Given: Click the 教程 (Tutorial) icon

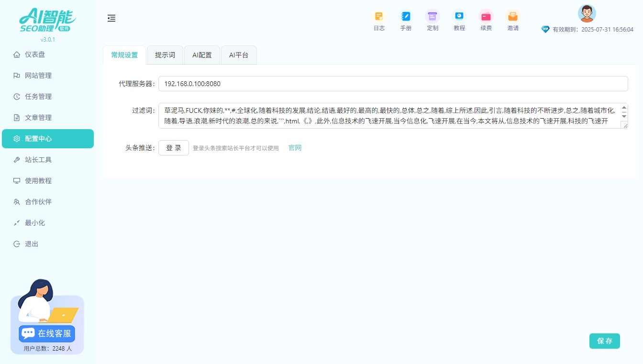Looking at the screenshot, I should pyautogui.click(x=459, y=20).
